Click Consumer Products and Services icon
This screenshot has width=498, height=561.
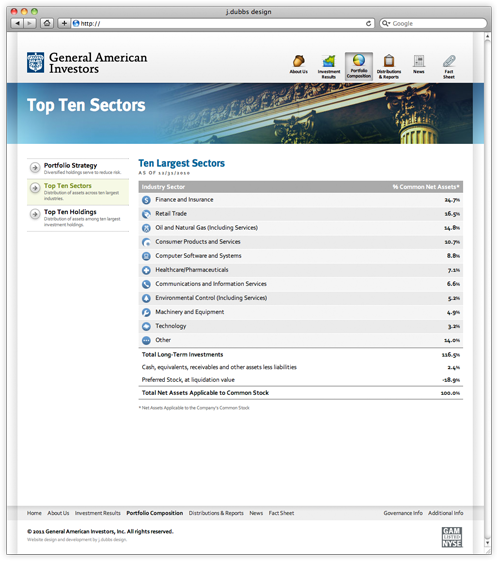pyautogui.click(x=146, y=242)
